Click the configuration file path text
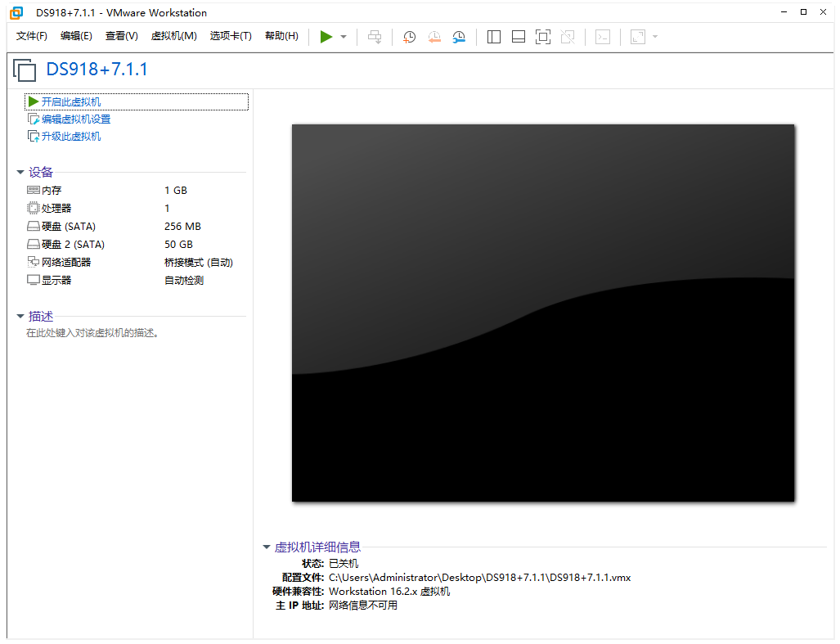The image size is (840, 644). tap(479, 578)
